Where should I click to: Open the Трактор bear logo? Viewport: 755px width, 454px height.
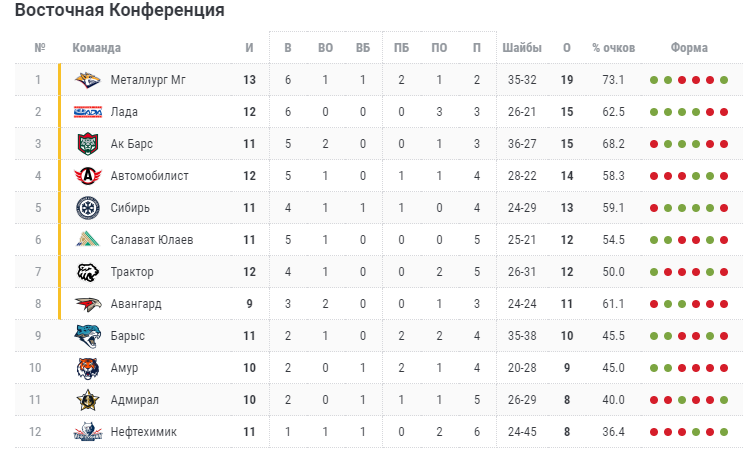point(88,272)
